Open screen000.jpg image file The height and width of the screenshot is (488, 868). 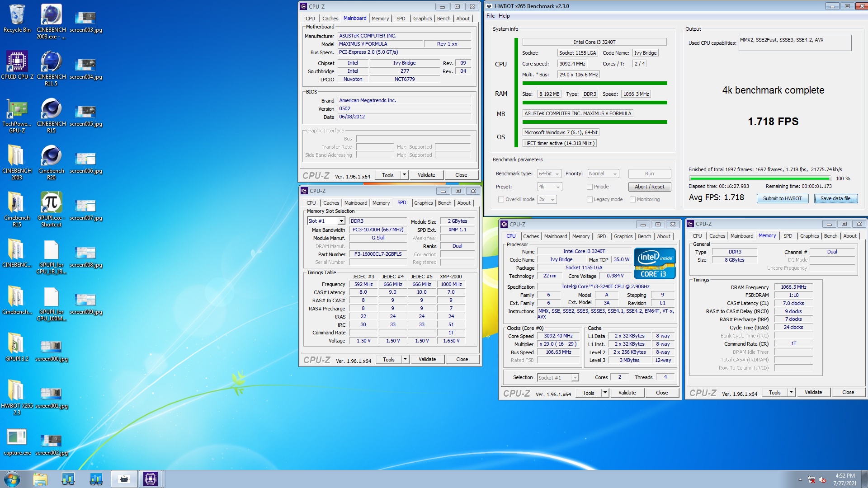point(51,351)
